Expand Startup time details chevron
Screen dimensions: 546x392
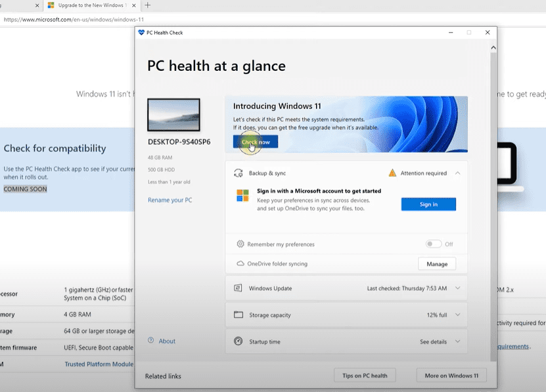457,341
